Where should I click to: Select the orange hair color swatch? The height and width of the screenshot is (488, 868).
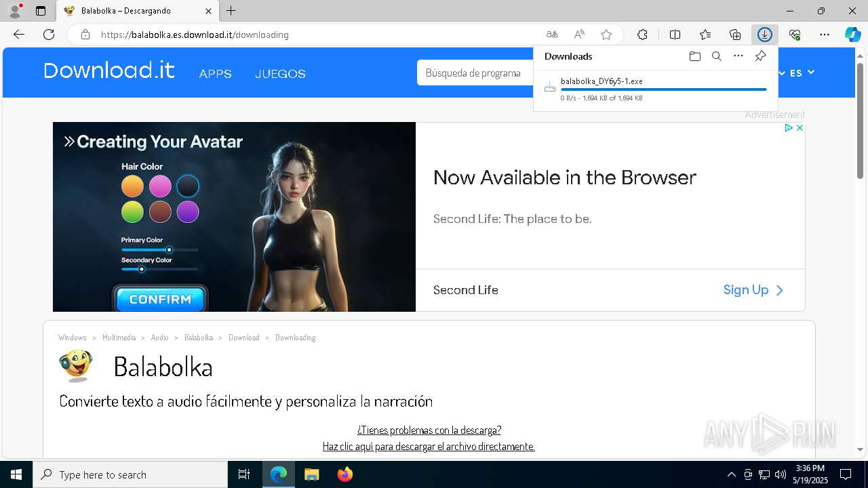pos(132,186)
